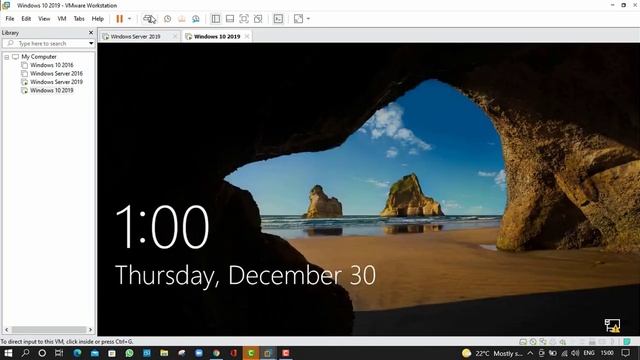This screenshot has height=360, width=640.
Task: Open Cortana from the taskbar
Action: pos(42,353)
